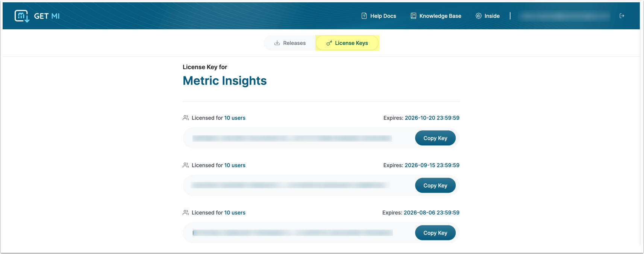
Task: Click the Releases download icon
Action: [x=277, y=43]
